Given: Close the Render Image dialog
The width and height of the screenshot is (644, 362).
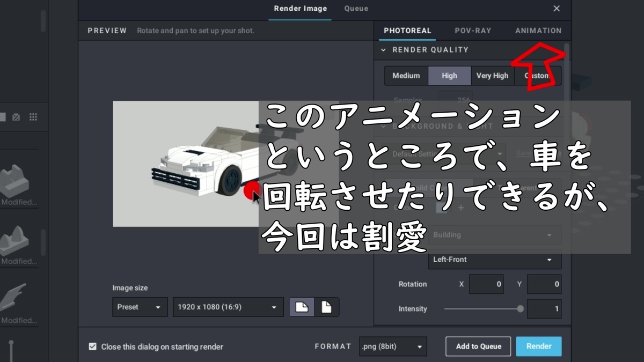Looking at the screenshot, I should pos(557,9).
